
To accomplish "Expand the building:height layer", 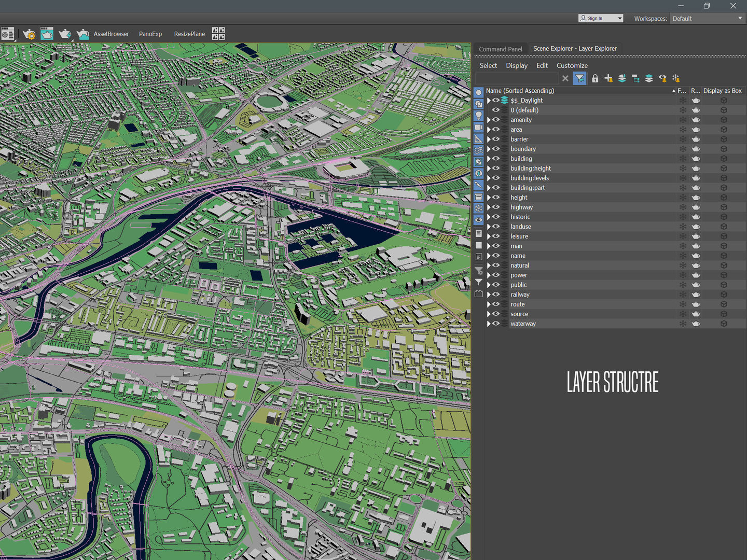I will [489, 168].
